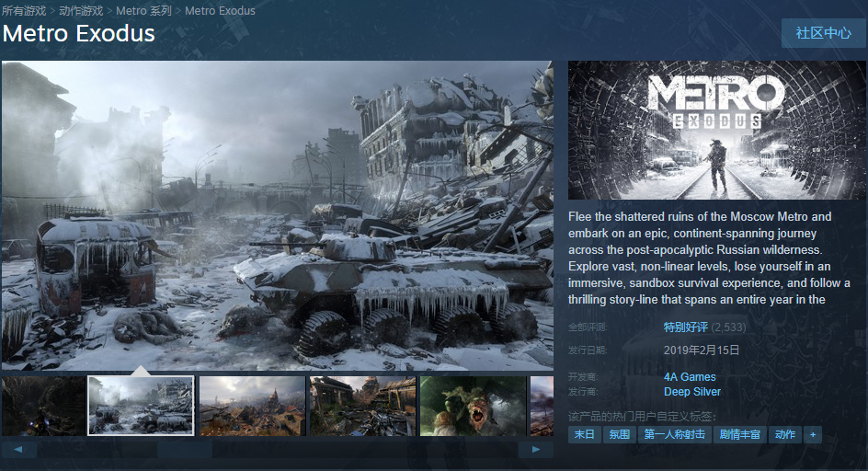Click the release date 2019年2月15日
The image size is (868, 471).
(x=702, y=350)
